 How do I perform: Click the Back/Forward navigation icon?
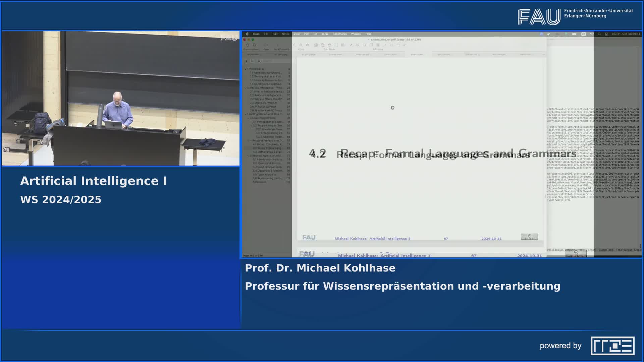click(277, 44)
